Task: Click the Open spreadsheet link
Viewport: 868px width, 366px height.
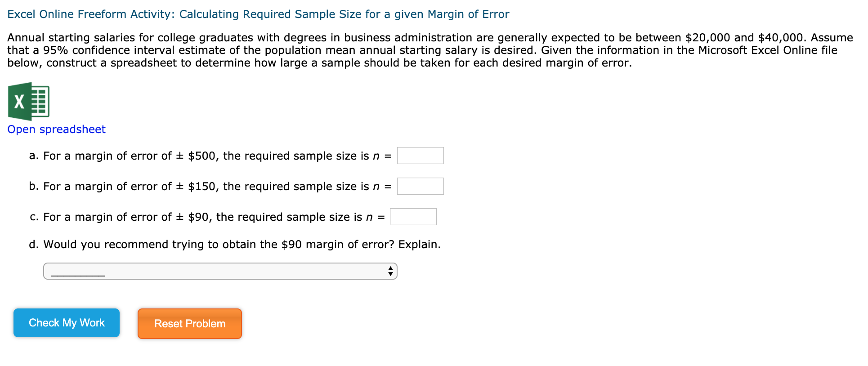Action: tap(56, 129)
